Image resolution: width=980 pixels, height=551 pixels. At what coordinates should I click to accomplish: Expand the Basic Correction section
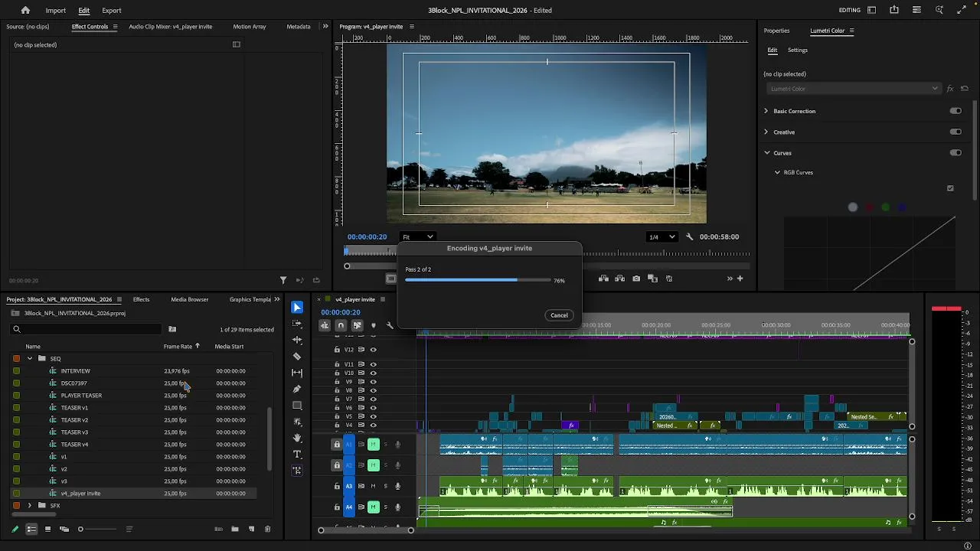click(766, 111)
